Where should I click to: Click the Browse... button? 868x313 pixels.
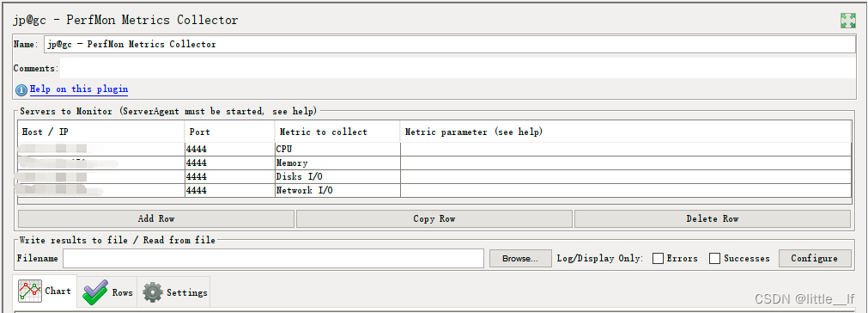520,259
